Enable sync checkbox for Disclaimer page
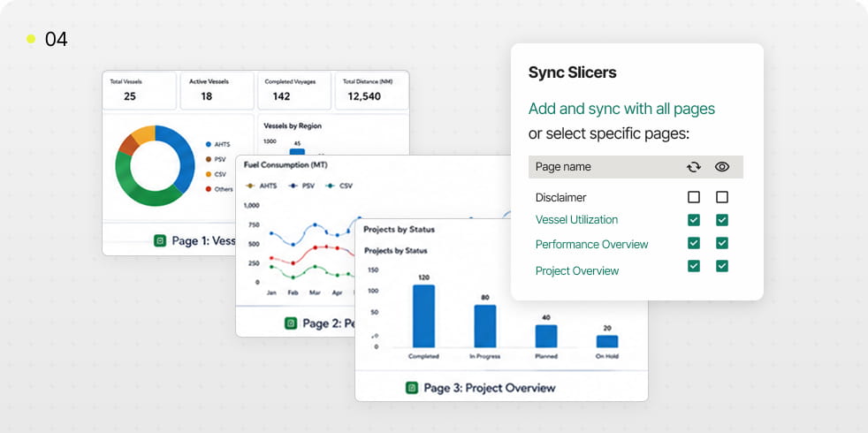868x433 pixels. (x=694, y=197)
